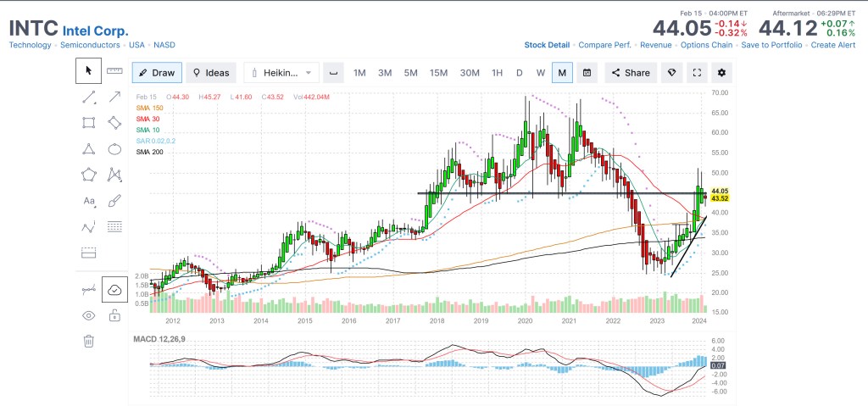
Task: Toggle drawings visibility with the eye icon
Action: coord(88,315)
